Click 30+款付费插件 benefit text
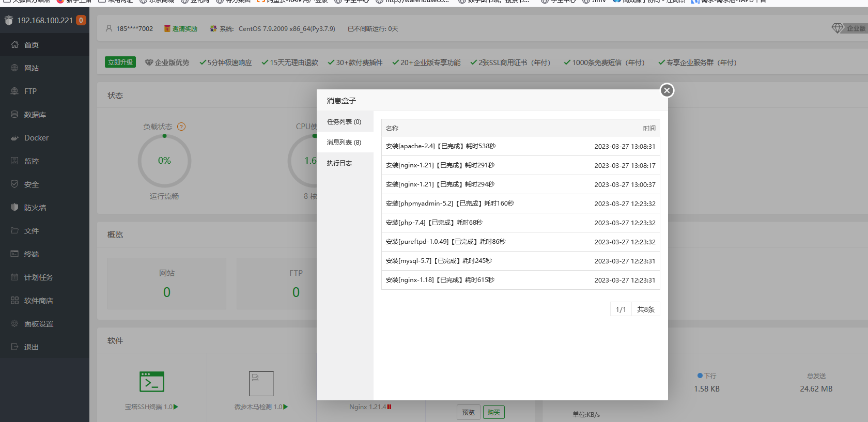Image resolution: width=868 pixels, height=422 pixels. coord(359,62)
